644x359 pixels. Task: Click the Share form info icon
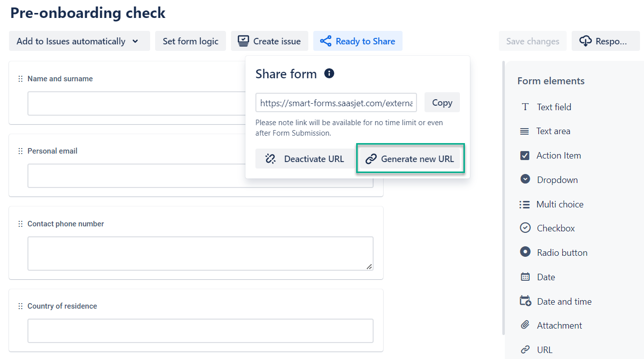coord(329,74)
